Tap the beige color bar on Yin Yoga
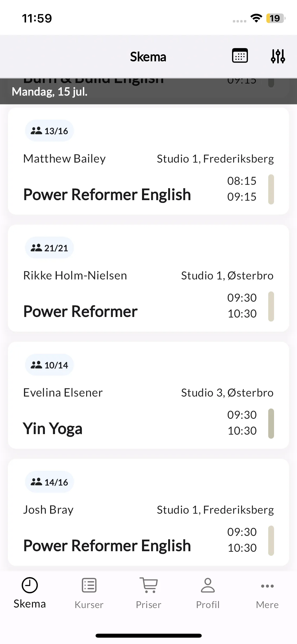 271,424
